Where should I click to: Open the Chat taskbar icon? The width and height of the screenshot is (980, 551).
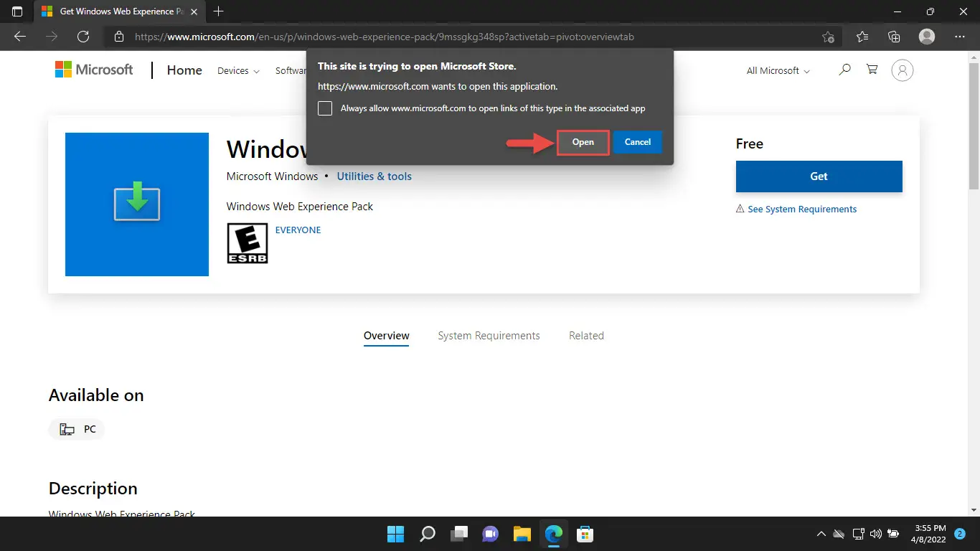[x=491, y=534]
